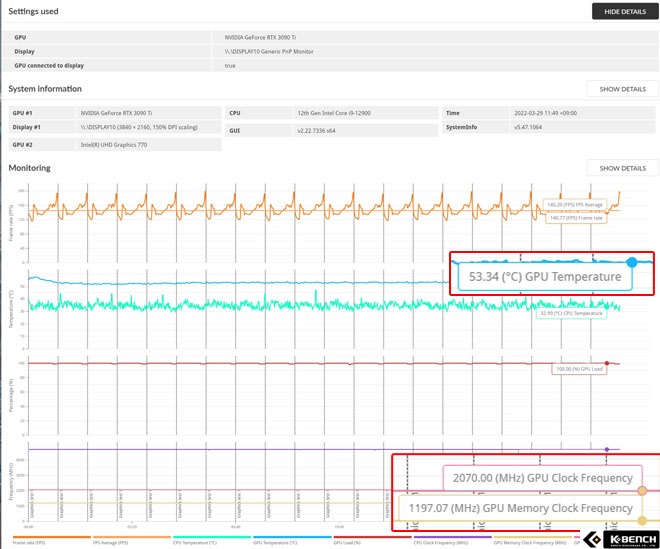Click the 'Display' label in Settings used
This screenshot has width=660, height=549.
coord(24,51)
